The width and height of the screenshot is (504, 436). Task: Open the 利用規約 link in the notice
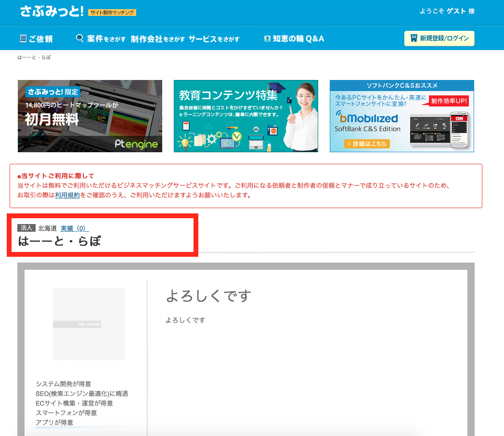[x=67, y=195]
